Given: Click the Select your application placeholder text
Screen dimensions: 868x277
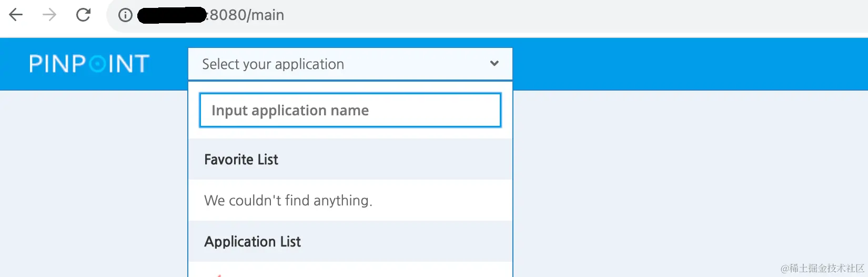Looking at the screenshot, I should point(273,64).
